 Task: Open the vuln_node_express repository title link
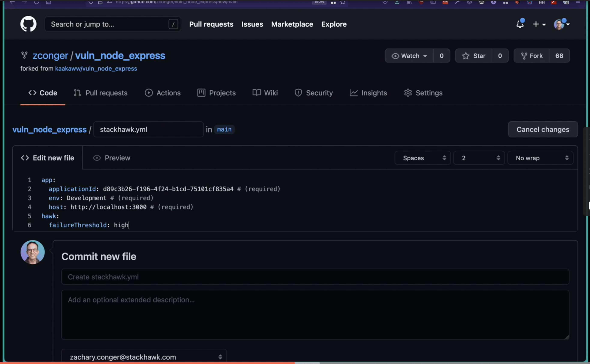click(120, 56)
